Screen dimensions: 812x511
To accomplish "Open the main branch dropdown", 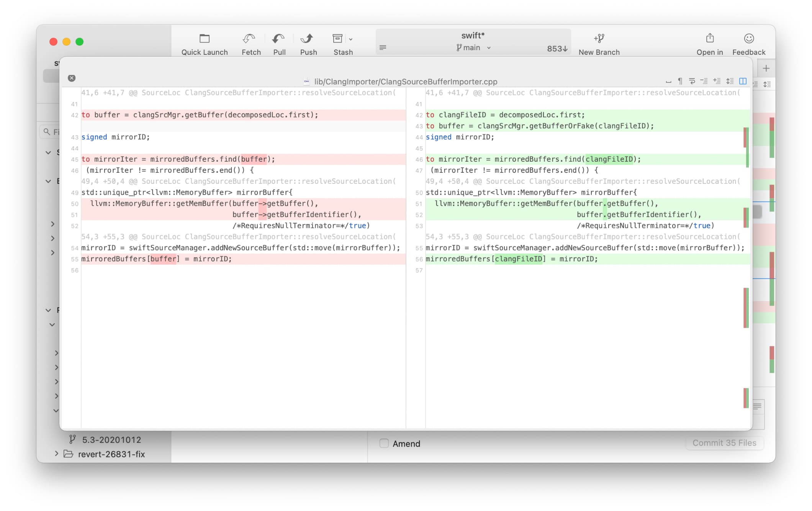I will click(489, 47).
